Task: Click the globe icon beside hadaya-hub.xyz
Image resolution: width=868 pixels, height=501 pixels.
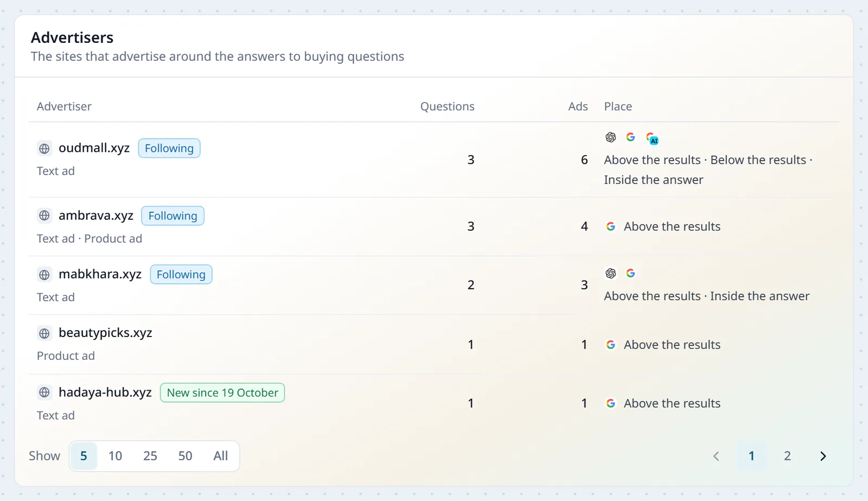Action: [44, 392]
